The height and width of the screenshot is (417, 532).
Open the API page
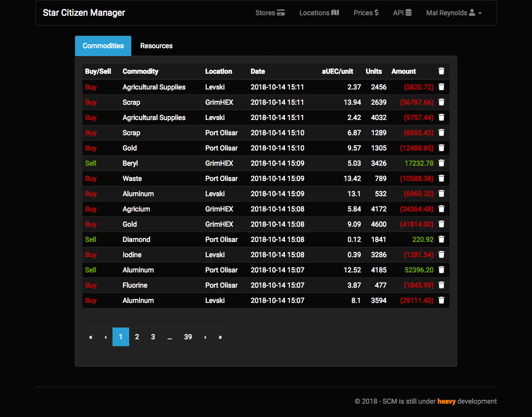point(402,13)
